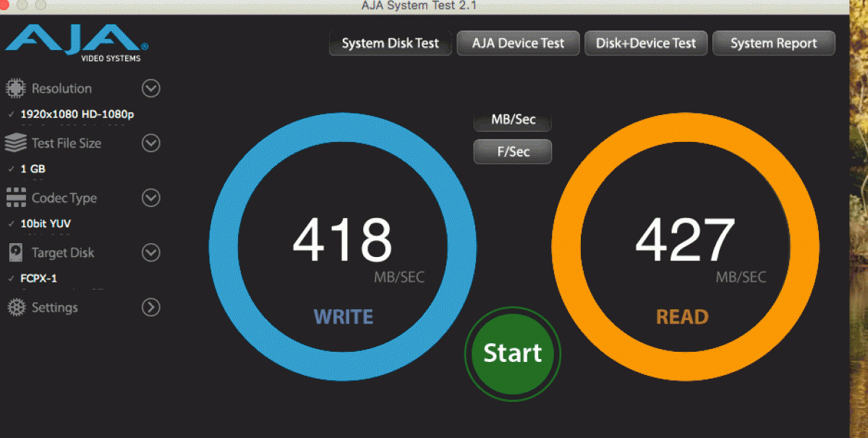Click the AJA Video Systems logo
This screenshot has height=438, width=868.
[x=77, y=43]
